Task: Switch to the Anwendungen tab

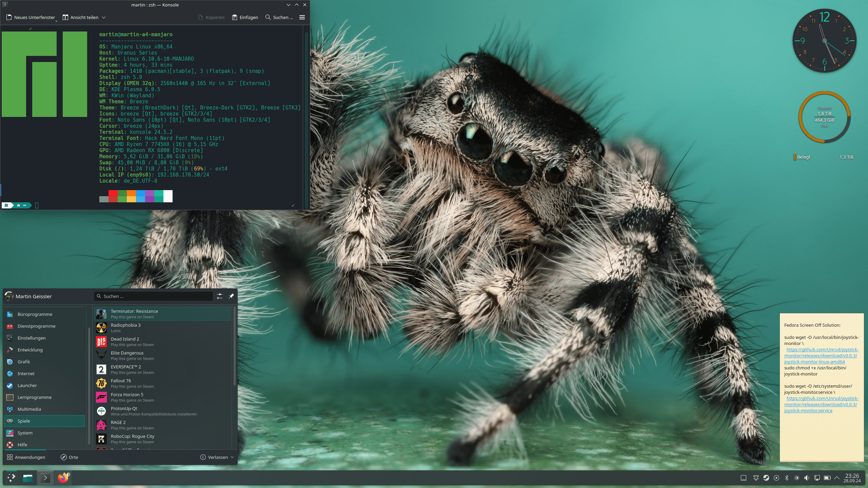Action: (26, 457)
